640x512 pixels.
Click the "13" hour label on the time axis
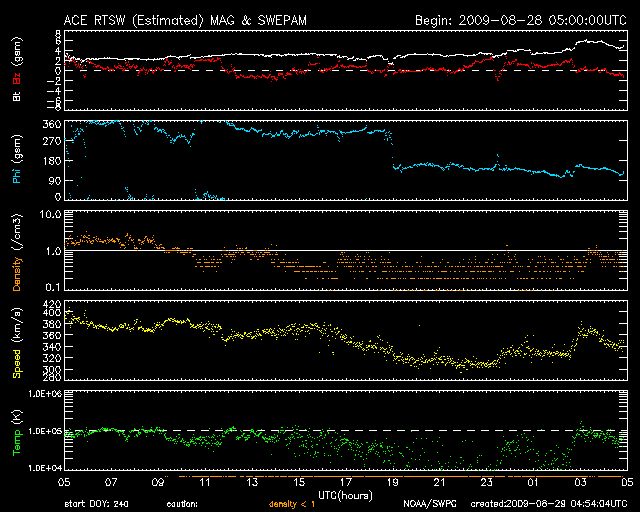[252, 482]
